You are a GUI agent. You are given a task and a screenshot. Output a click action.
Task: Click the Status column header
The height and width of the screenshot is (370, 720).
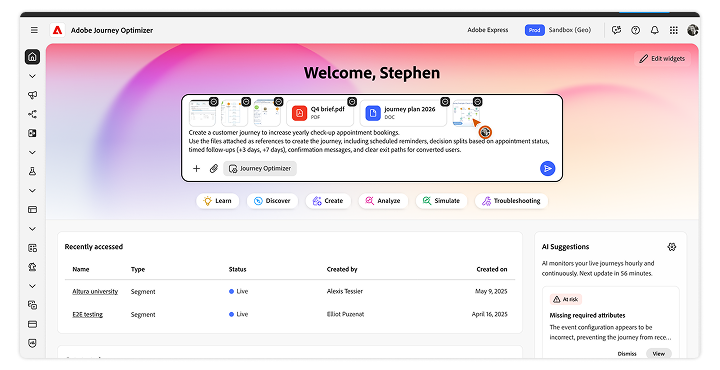[x=237, y=269]
